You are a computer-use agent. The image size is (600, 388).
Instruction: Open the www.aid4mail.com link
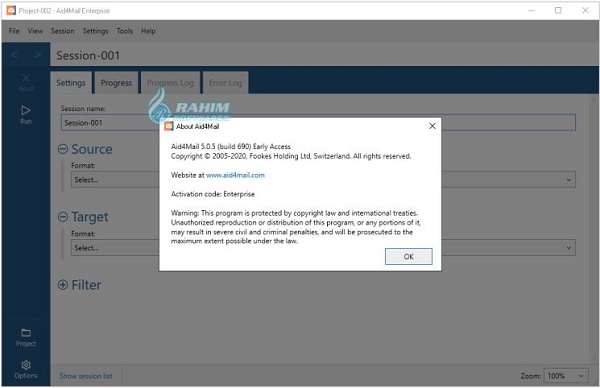235,175
